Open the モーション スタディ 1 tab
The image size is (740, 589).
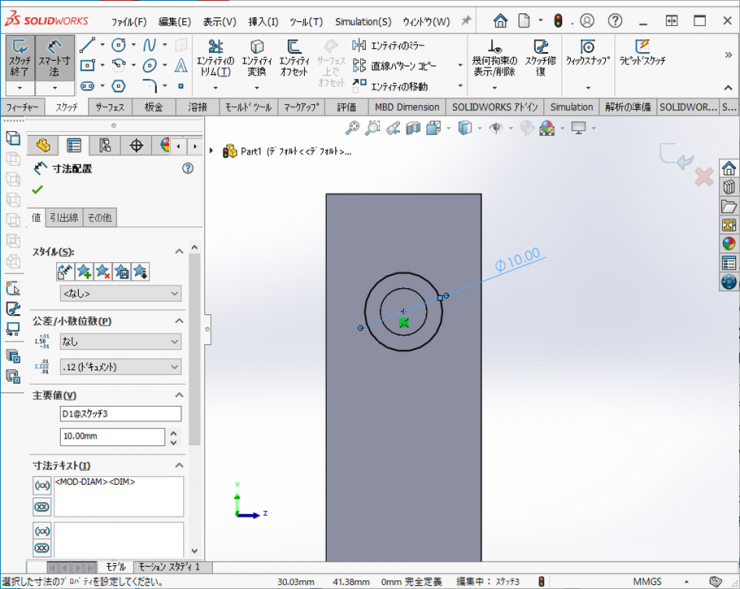point(168,567)
